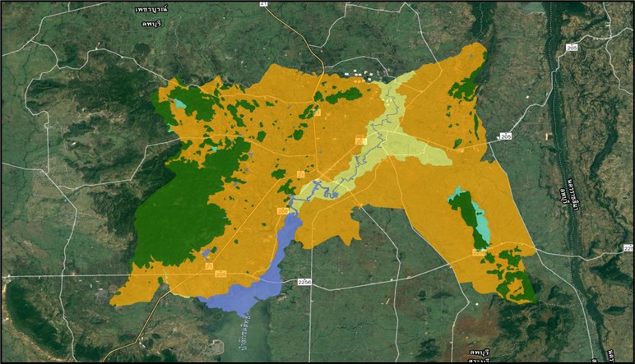The height and width of the screenshot is (364, 635).
Task: Click the 205 shield on the light green zone
Action: tap(359, 143)
